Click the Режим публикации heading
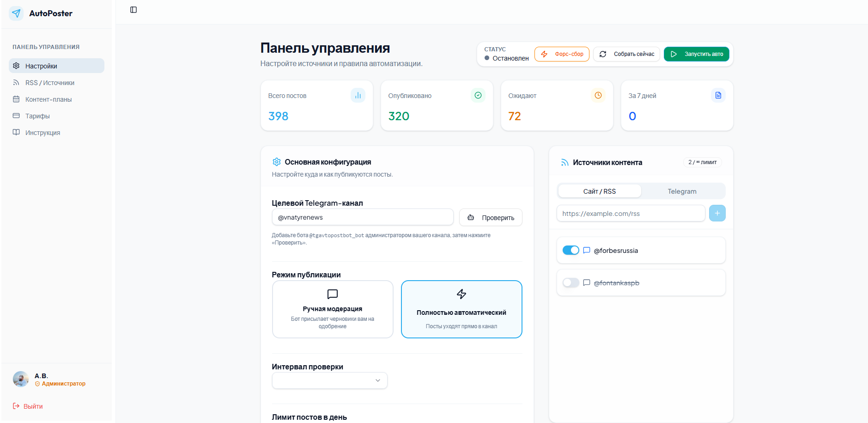Screen dimensions: 868x423 pos(306,275)
